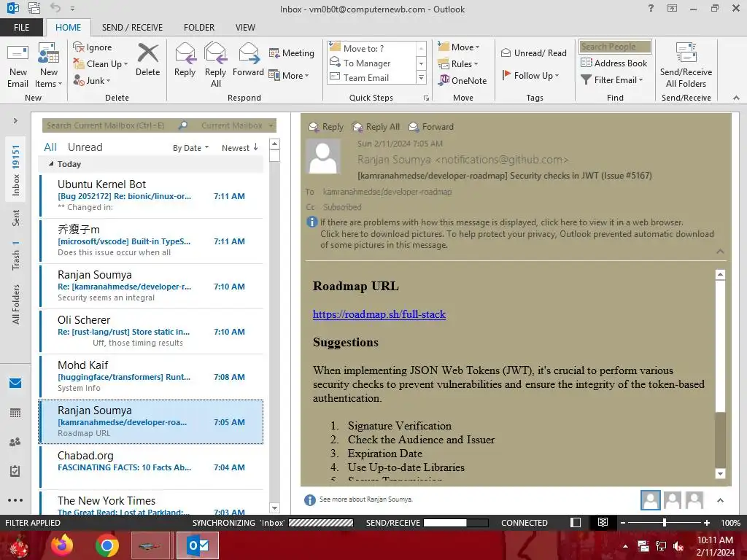
Task: Open the Rules dropdown
Action: click(x=458, y=64)
